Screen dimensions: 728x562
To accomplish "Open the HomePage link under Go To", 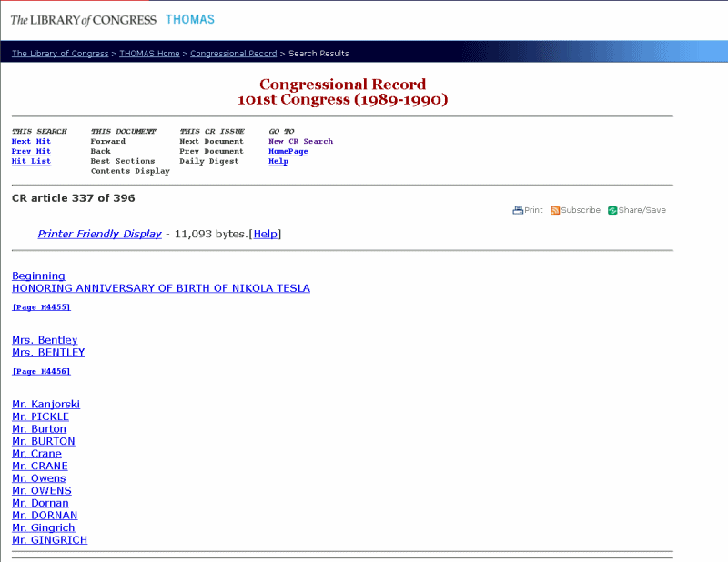I will 288,152.
